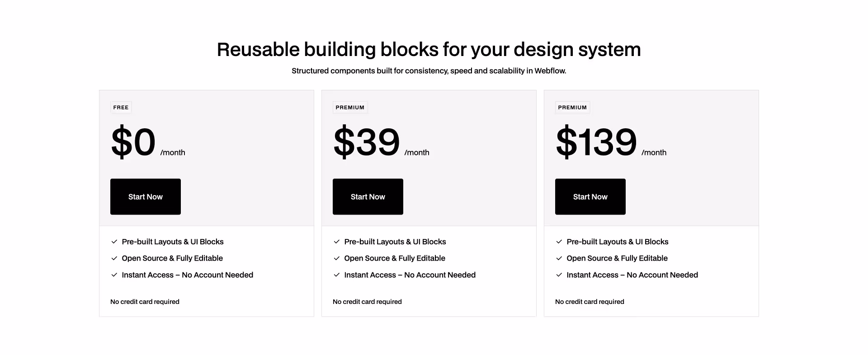Click the checkmark beside Free plan's Open Source feature
This screenshot has height=355, width=868.
[115, 258]
